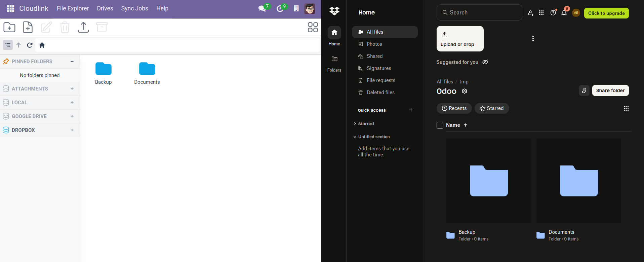Collapse the Untitled section
644x262 pixels.
click(x=355, y=137)
